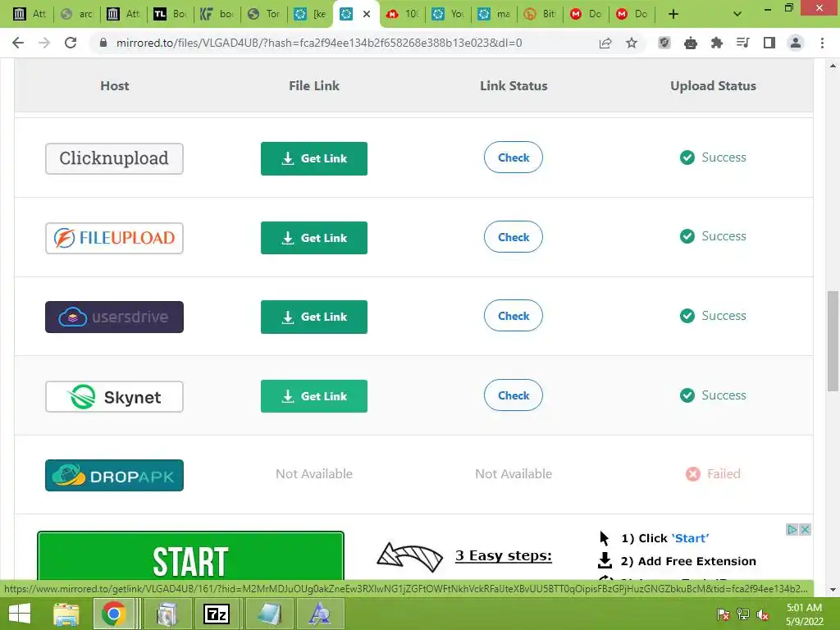Click the scrollbar up arrow

(x=833, y=66)
